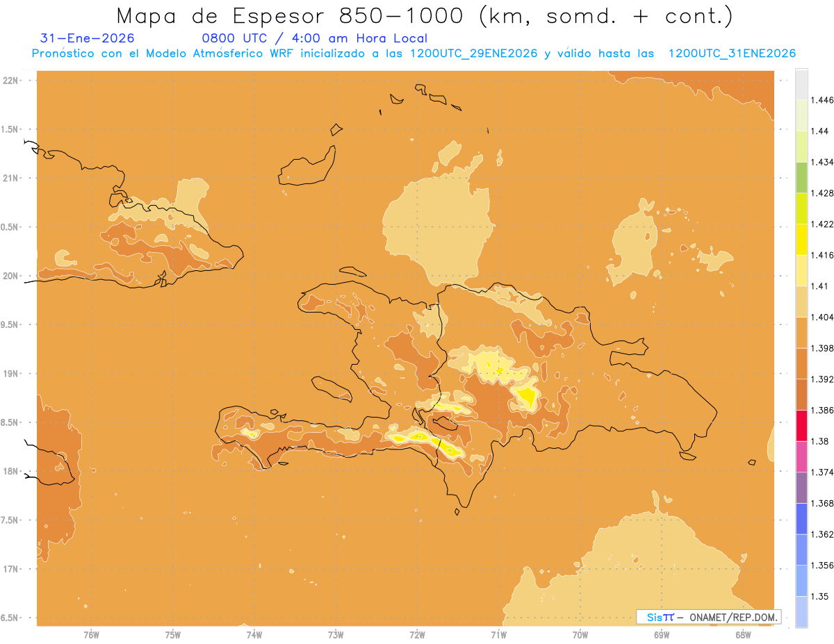The image size is (834, 644).
Task: Pick the pink swatch between 1.374 and 1.38
Action: 801,456
